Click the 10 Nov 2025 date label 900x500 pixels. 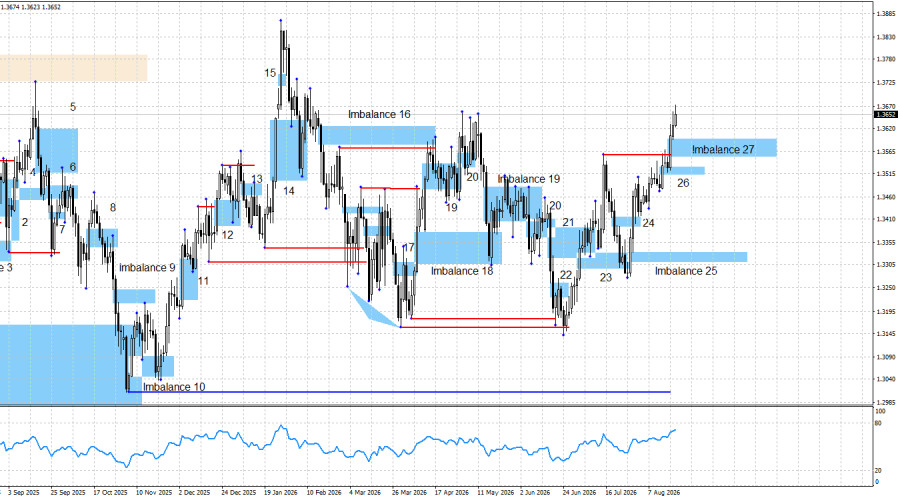[154, 493]
